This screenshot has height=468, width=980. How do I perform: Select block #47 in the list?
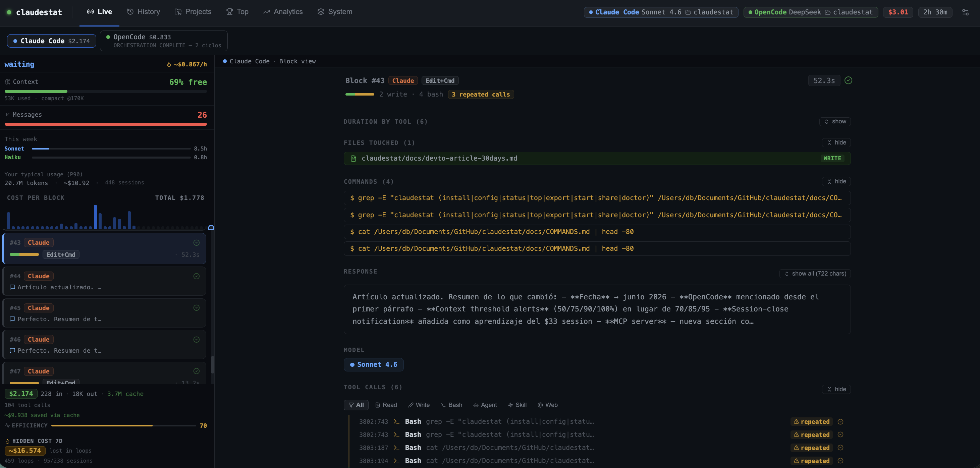pos(104,373)
